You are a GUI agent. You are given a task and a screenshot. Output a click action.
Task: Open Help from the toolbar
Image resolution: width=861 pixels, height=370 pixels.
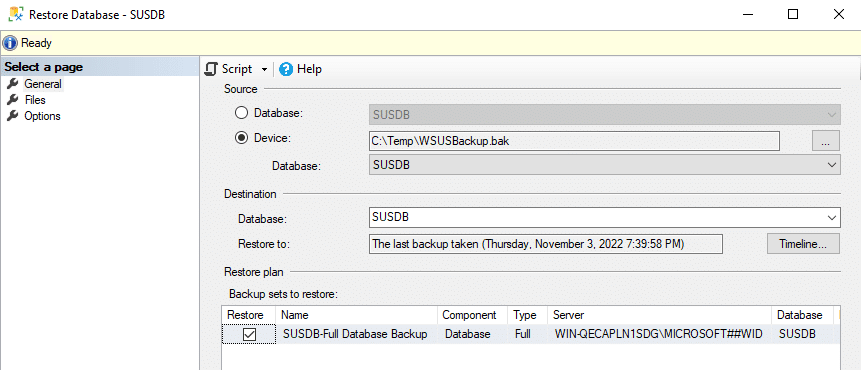[300, 69]
